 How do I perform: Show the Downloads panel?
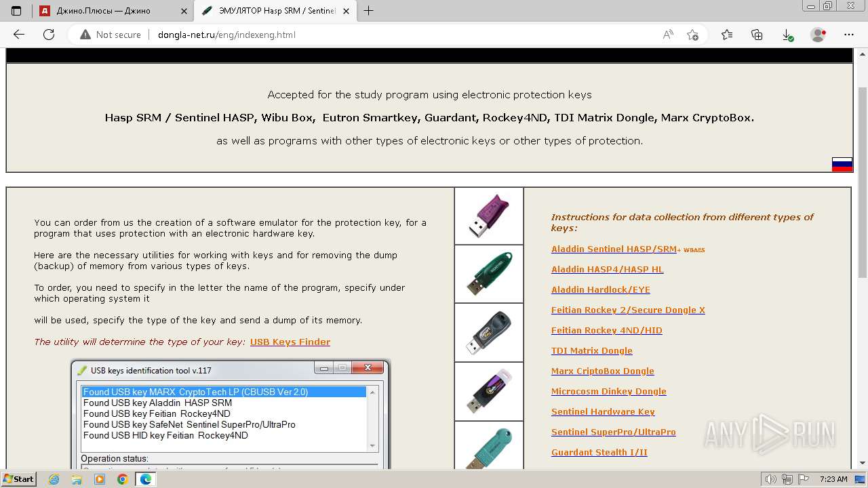click(787, 35)
